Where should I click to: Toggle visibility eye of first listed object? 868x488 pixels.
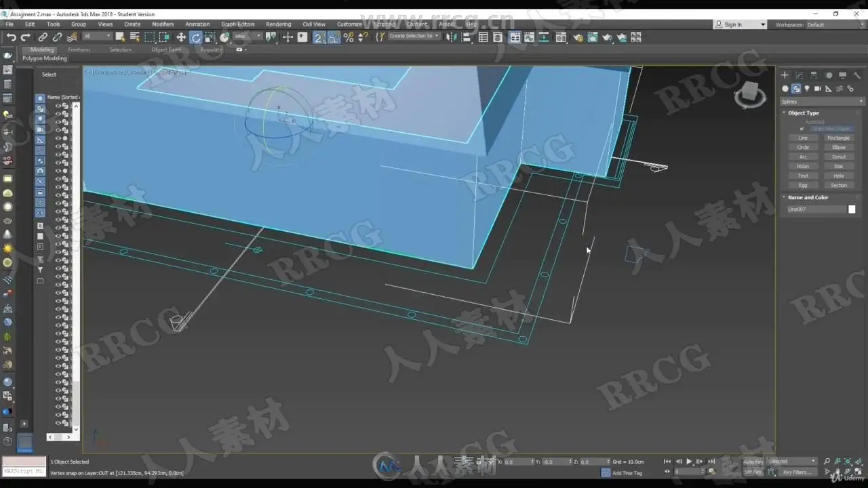click(58, 106)
